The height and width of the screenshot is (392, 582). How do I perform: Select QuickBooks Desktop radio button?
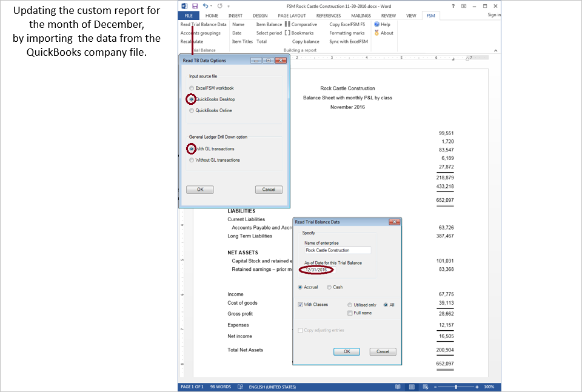pyautogui.click(x=192, y=99)
